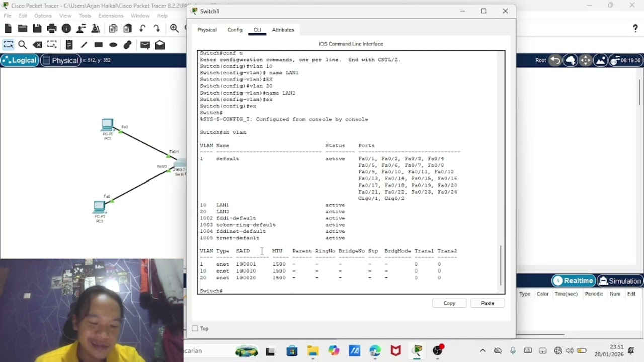Click the network clock icon showing 06:19:30
This screenshot has width=644, height=362.
tap(626, 60)
